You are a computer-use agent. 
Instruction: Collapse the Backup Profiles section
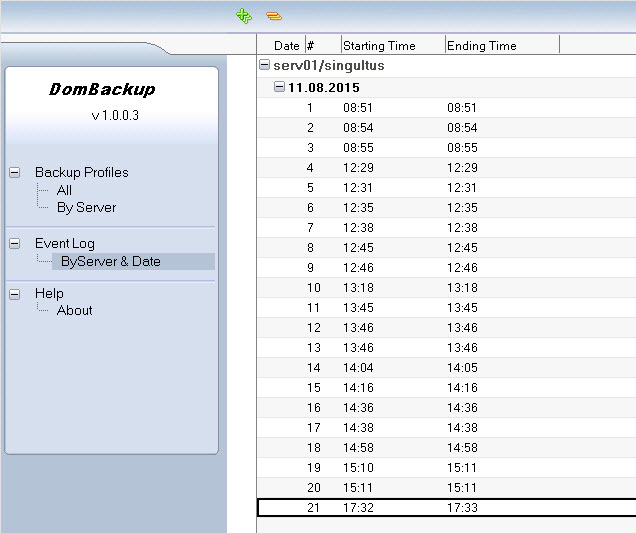pyautogui.click(x=15, y=172)
